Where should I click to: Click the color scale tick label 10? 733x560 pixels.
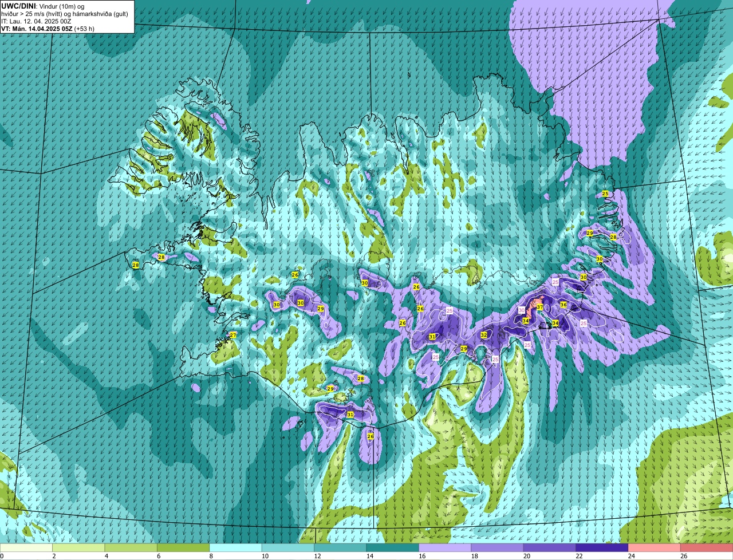tap(265, 556)
